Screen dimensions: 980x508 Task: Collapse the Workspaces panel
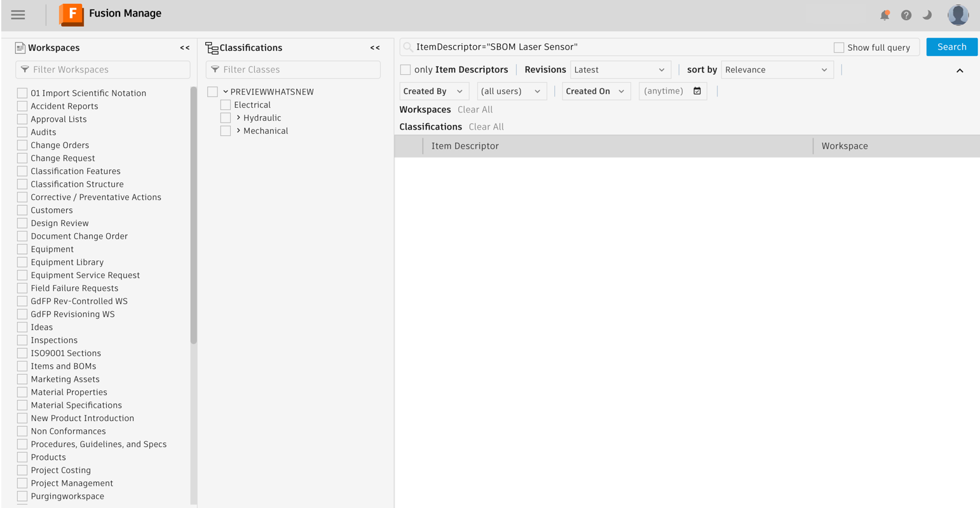pos(184,47)
